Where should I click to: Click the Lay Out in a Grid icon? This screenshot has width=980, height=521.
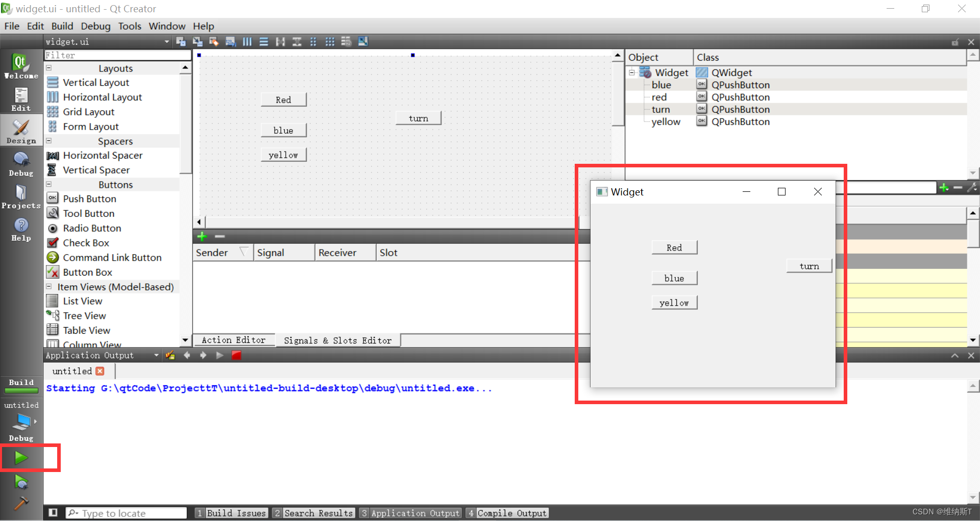click(x=330, y=41)
